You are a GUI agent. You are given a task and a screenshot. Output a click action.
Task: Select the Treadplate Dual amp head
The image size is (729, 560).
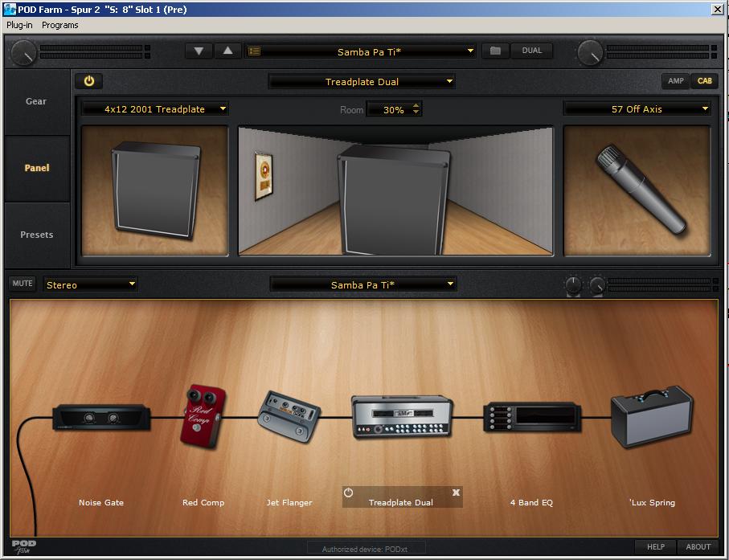402,417
